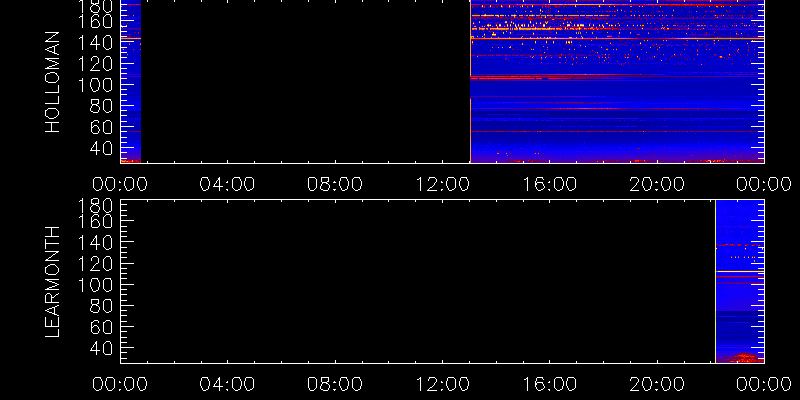Screen dimensions: 800x400
Task: Click the 08:00 time label under the Holloman plot
Action: 335,184
